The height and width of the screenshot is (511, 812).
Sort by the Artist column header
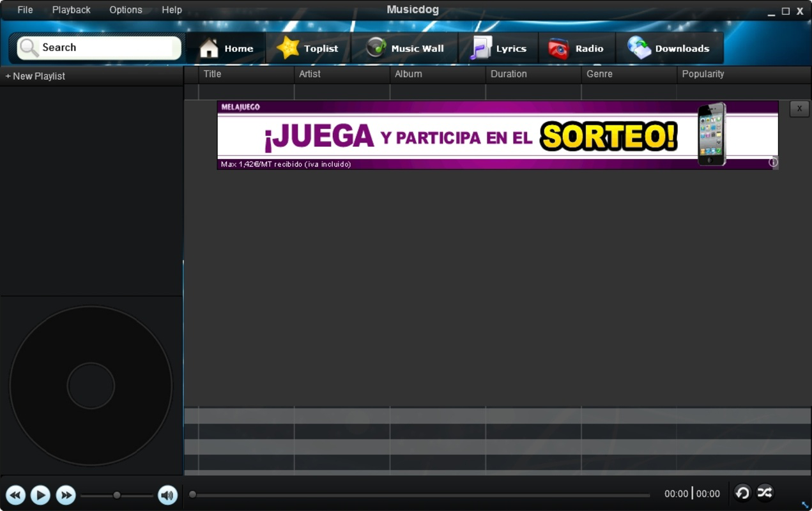[x=342, y=74]
